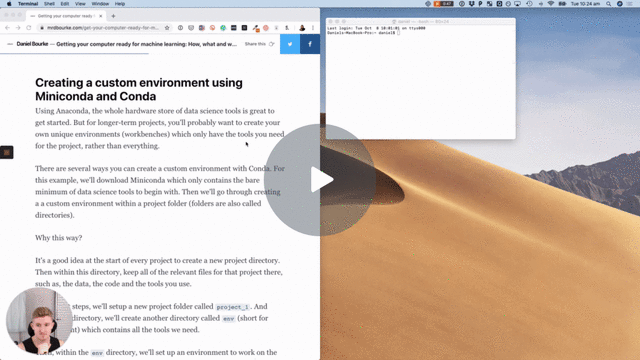Reload the page in the browser
The width and height of the screenshot is (640, 360).
click(29, 28)
